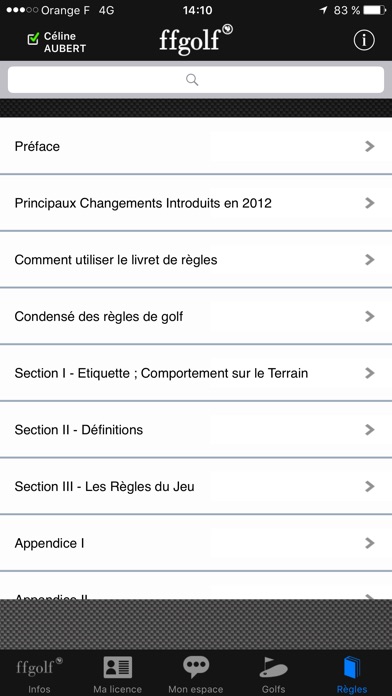Open Mon espace speech bubble icon
The height and width of the screenshot is (696, 392).
coord(196,667)
